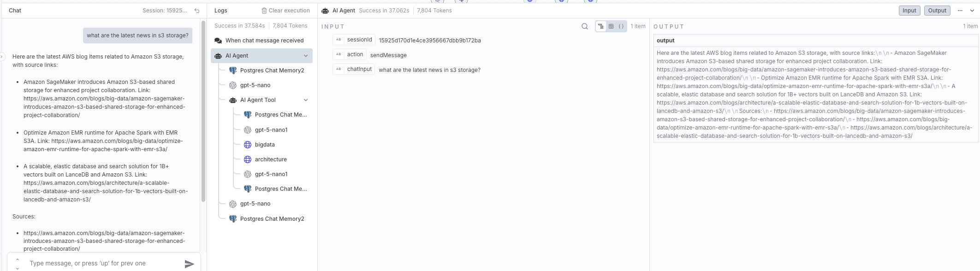Click '7,804 Tokens' in AI Agent header
This screenshot has height=271, width=980.
(434, 11)
